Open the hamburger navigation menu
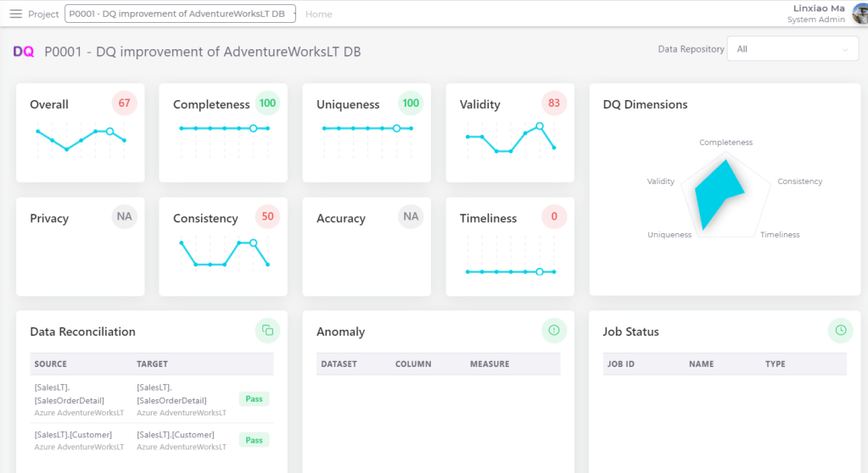The image size is (868, 473). point(15,14)
